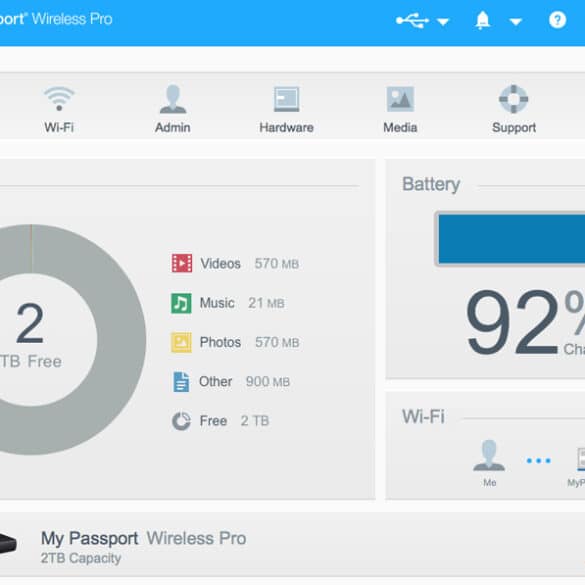This screenshot has width=585, height=585.
Task: Select the Videos label in capacity list
Action: pyautogui.click(x=220, y=264)
